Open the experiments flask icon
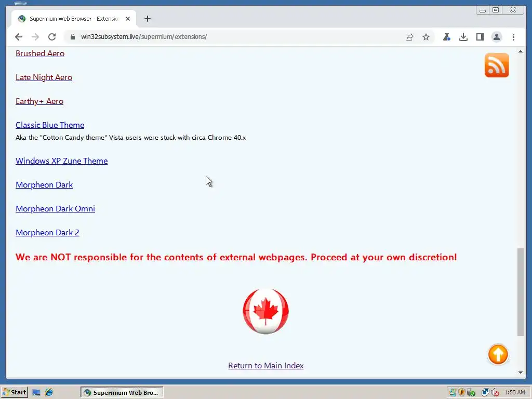This screenshot has width=532, height=399. click(x=446, y=37)
